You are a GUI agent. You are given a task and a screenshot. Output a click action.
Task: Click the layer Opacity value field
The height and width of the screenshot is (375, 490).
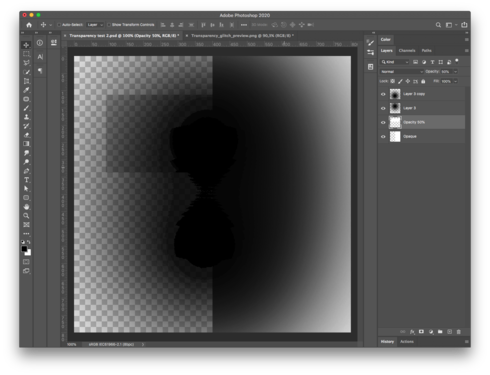point(446,72)
